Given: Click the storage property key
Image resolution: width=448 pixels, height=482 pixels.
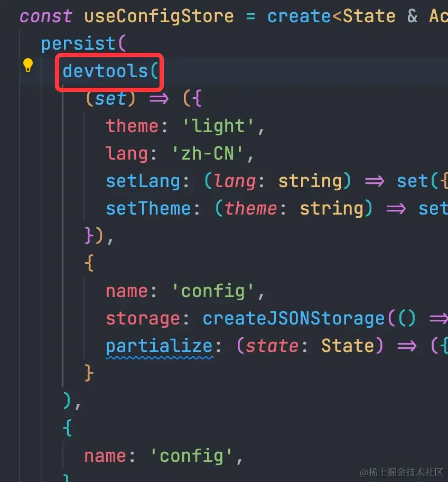Looking at the screenshot, I should pyautogui.click(x=143, y=319).
